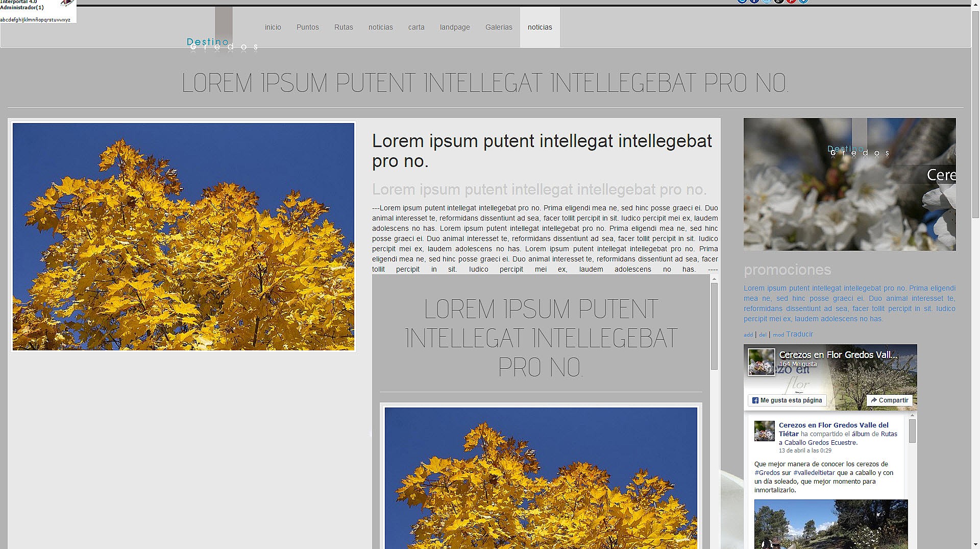Open the shared horse route photo in post
This screenshot has width=980, height=549.
coord(831,524)
